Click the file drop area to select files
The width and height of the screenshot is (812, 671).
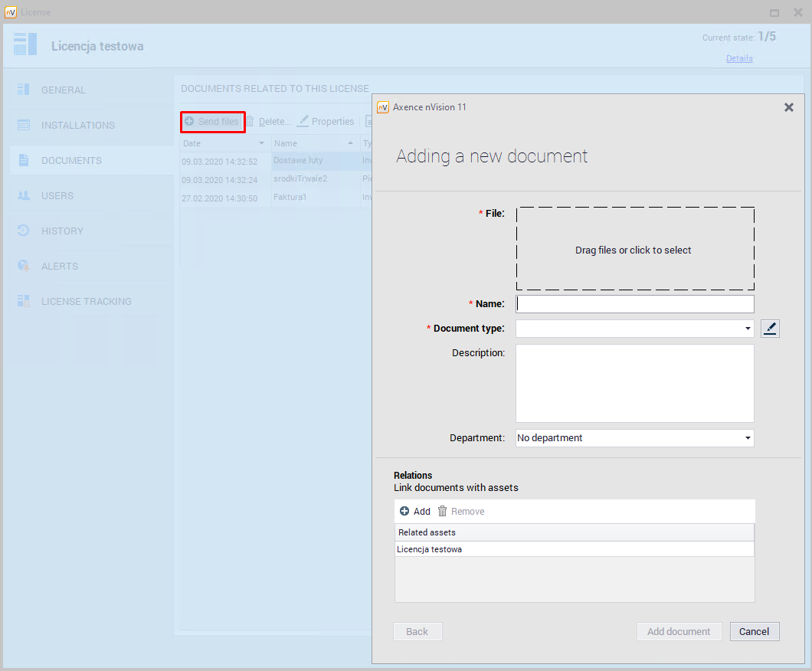[634, 249]
